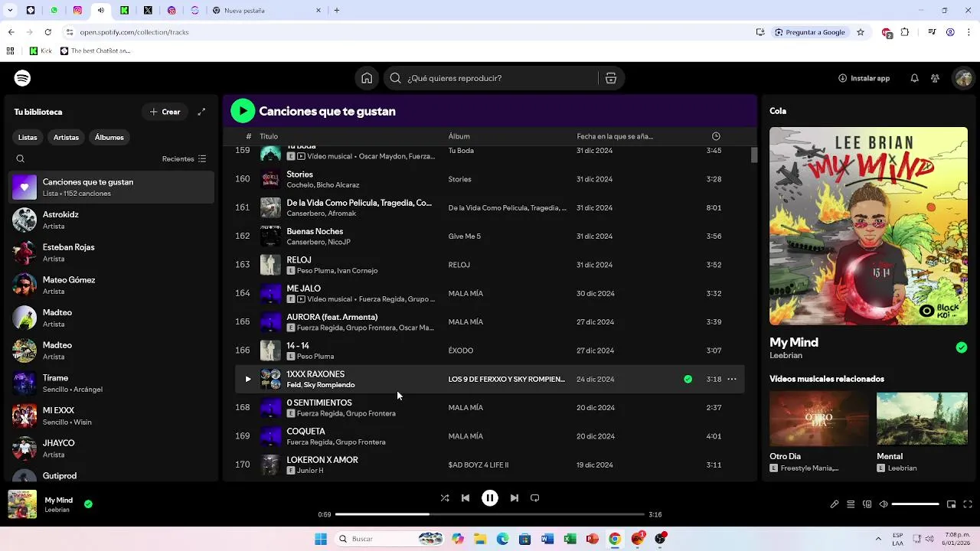Screen dimensions: 980x551
Task: Open the Otro Dia music video thumbnail
Action: pyautogui.click(x=820, y=419)
